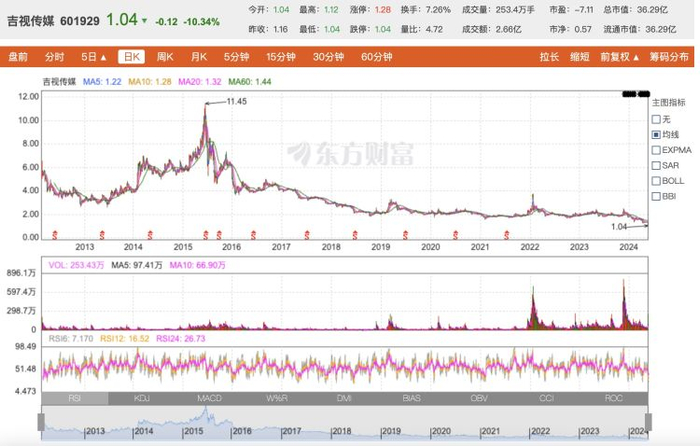Click the RSI6: 7.170 value label
This screenshot has height=446, width=700.
(x=71, y=339)
